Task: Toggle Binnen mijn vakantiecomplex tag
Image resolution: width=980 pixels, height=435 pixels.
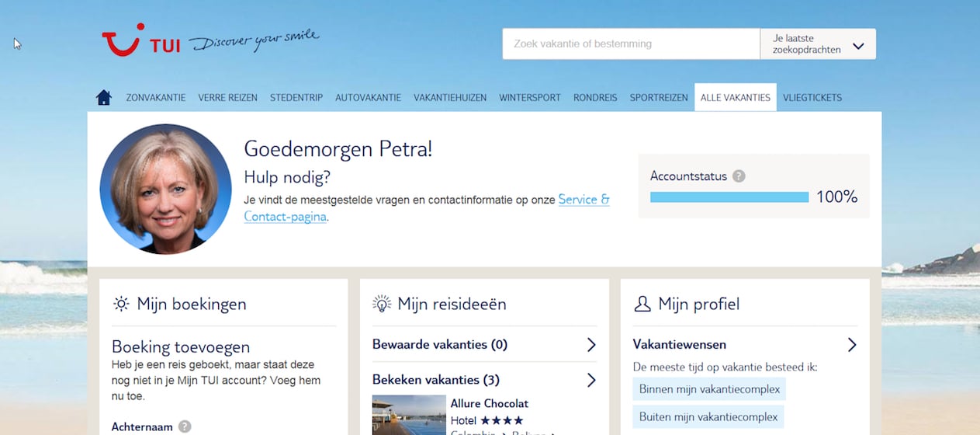Action: 709,388
